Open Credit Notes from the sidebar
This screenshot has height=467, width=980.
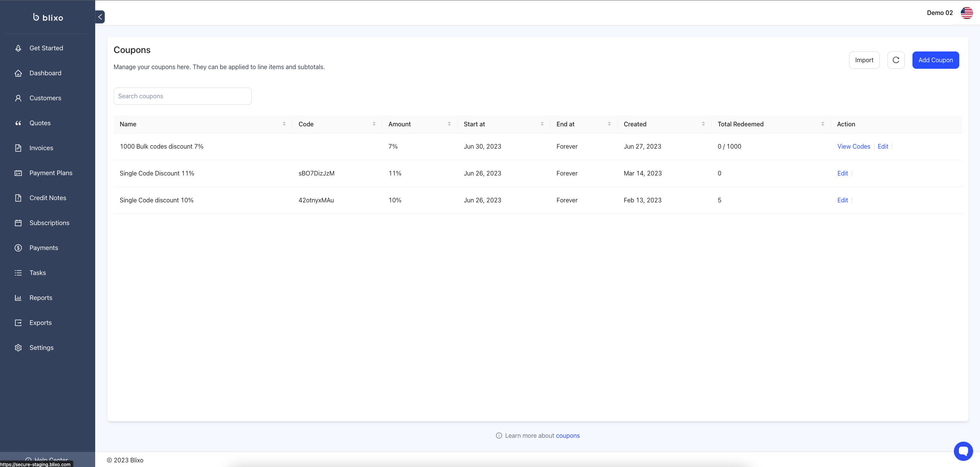click(48, 198)
